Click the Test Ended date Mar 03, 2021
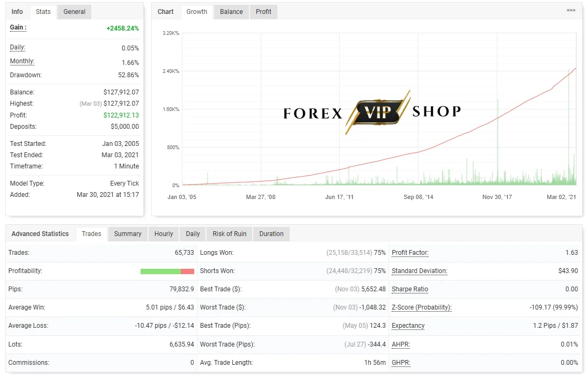588x375 pixels. pyautogui.click(x=120, y=155)
